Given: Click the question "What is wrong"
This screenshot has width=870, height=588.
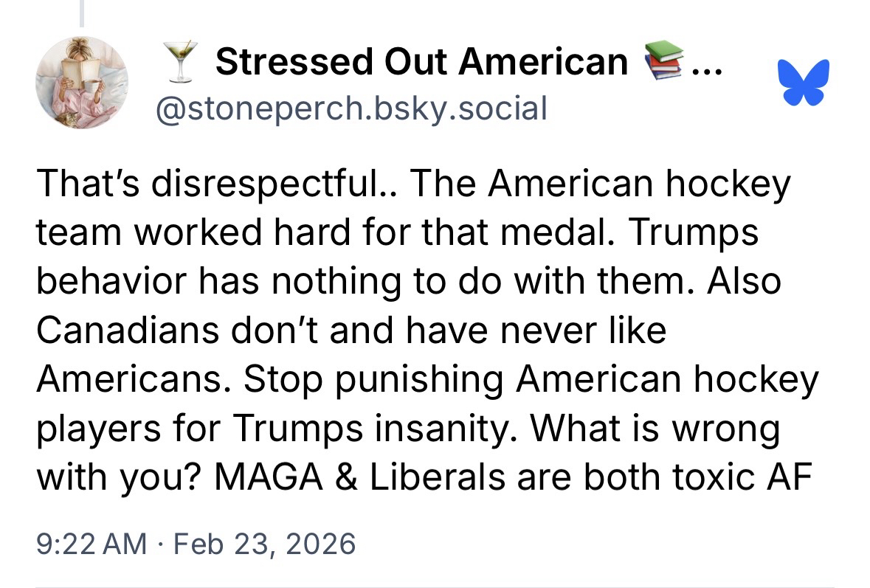Looking at the screenshot, I should click(x=666, y=429).
